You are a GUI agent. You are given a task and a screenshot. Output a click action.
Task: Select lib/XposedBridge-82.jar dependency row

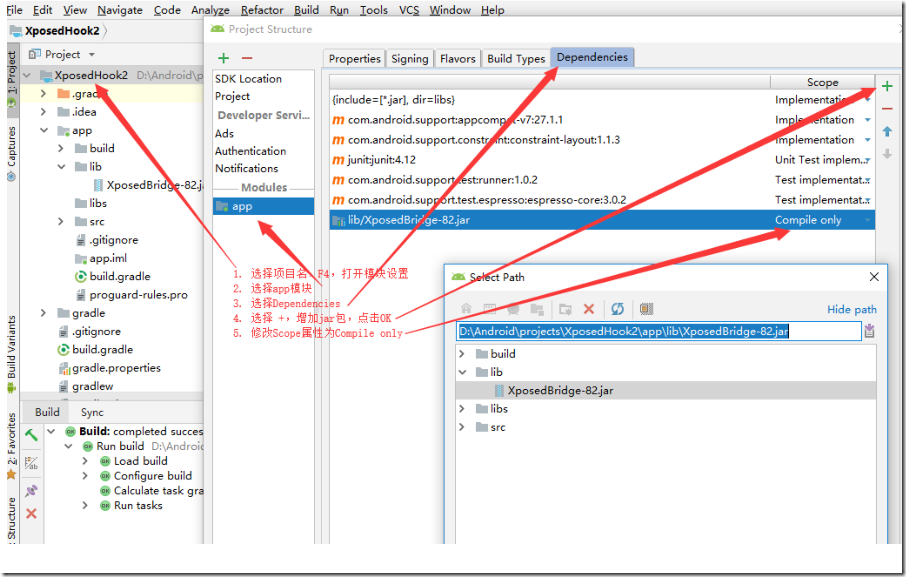tap(601, 220)
